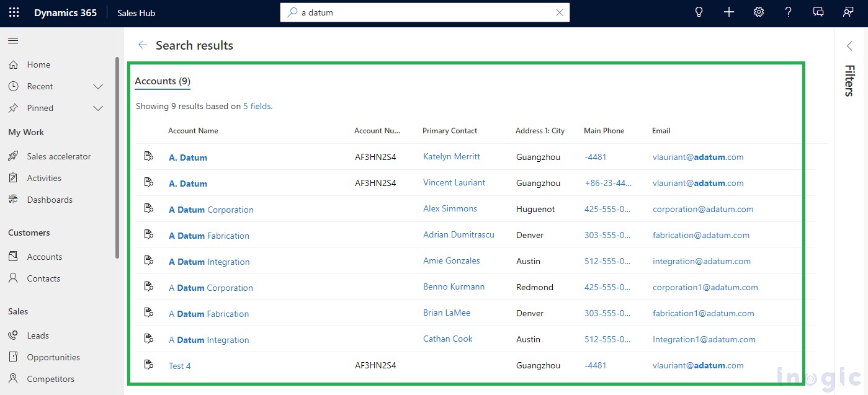Click record icon in Benno Kurmann row
The image size is (868, 395).
click(148, 286)
